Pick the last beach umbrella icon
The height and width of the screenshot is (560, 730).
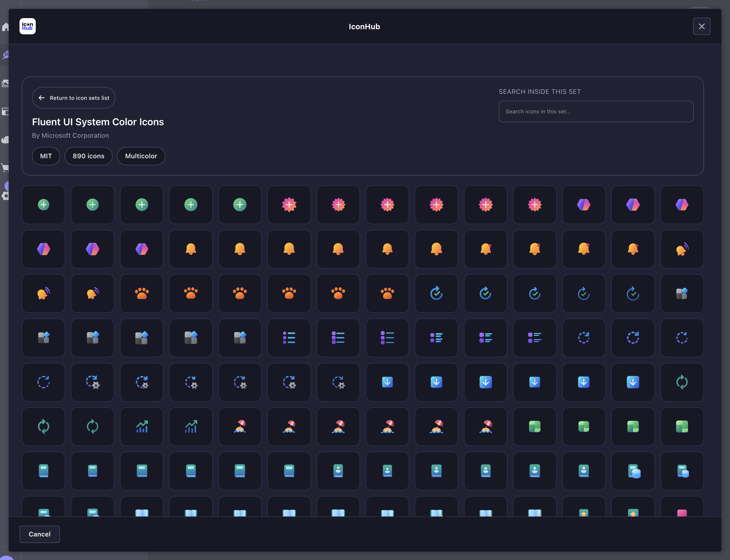tap(485, 426)
